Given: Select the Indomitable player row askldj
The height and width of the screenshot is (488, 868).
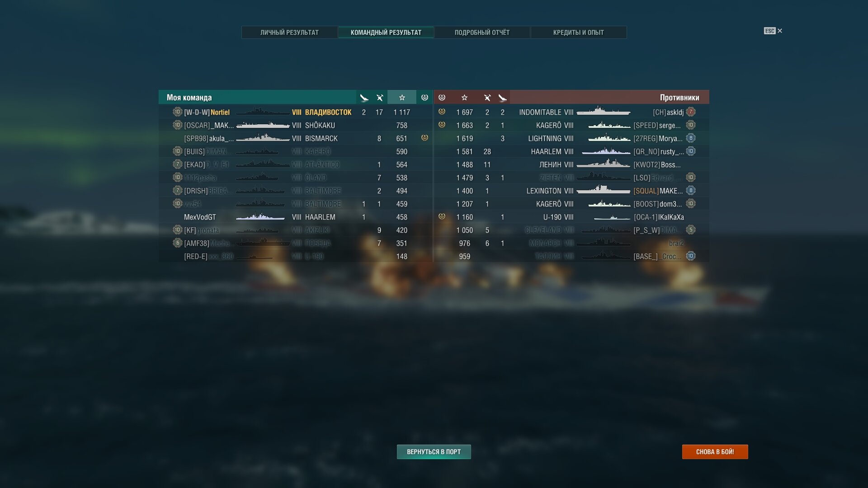Looking at the screenshot, I should [x=571, y=112].
